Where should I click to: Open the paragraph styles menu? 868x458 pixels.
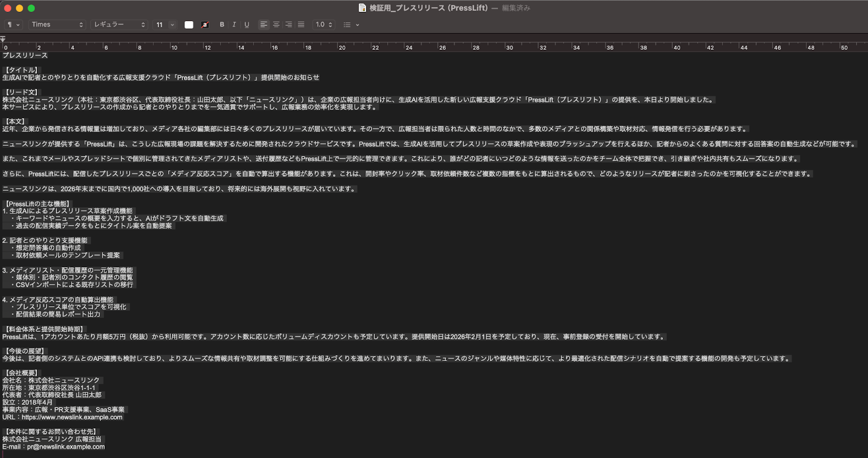click(13, 24)
